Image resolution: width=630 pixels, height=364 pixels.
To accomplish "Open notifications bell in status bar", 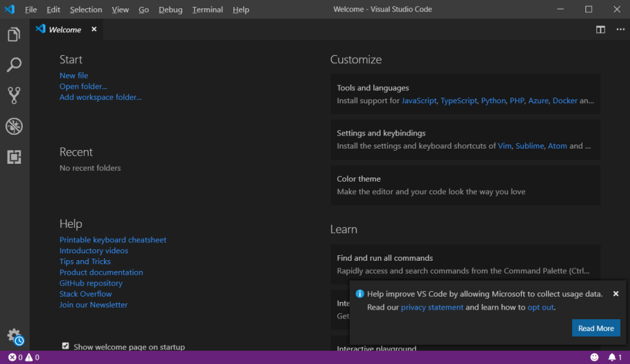I will tap(615, 357).
